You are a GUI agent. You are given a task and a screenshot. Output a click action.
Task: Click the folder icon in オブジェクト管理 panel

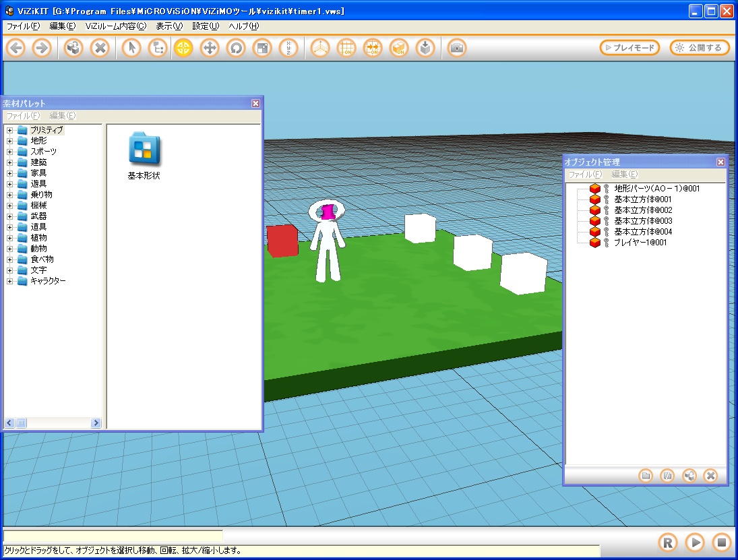tap(646, 475)
